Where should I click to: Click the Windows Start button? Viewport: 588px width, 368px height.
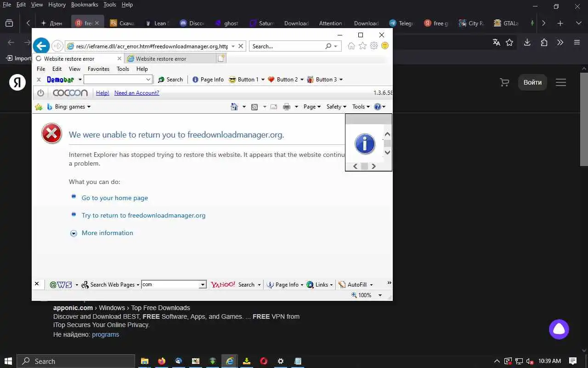coord(8,361)
